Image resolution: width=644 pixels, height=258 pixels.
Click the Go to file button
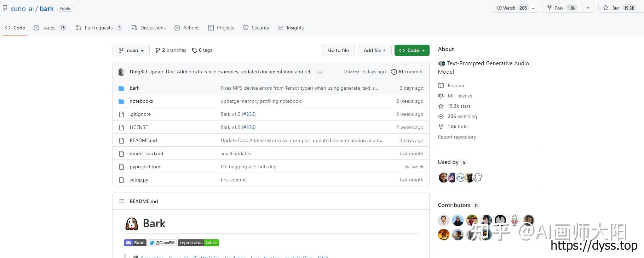tap(338, 50)
